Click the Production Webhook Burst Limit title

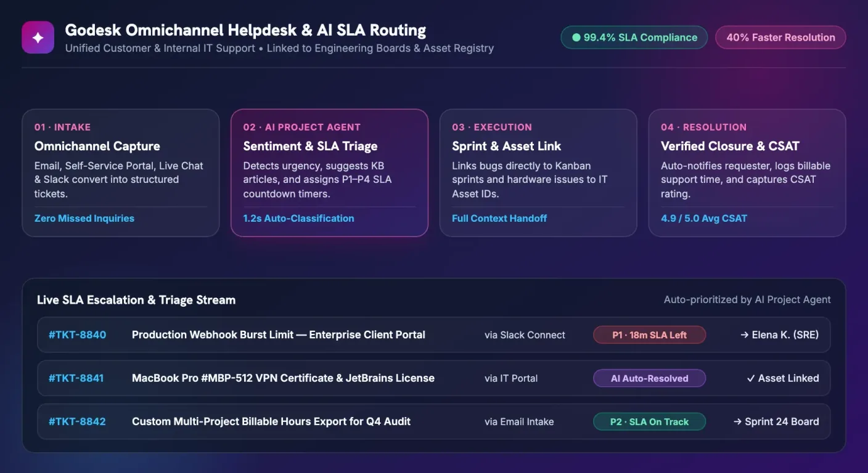(x=279, y=335)
